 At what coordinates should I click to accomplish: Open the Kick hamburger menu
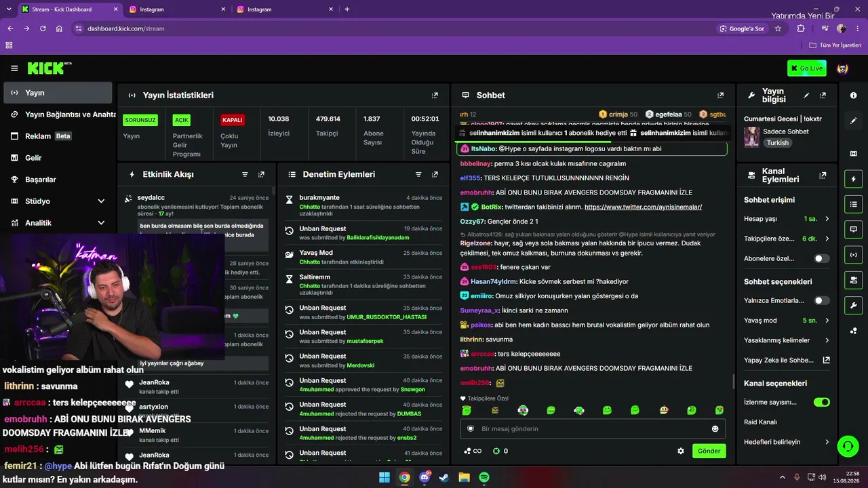tap(14, 68)
